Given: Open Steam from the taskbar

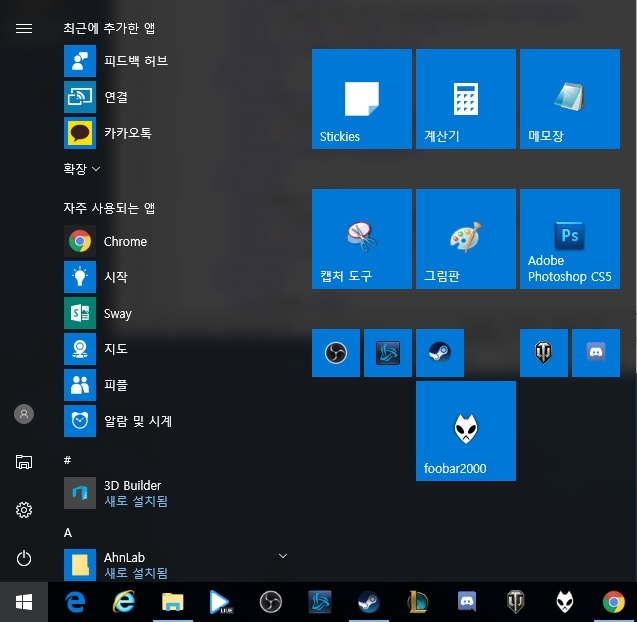Looking at the screenshot, I should click(x=369, y=602).
